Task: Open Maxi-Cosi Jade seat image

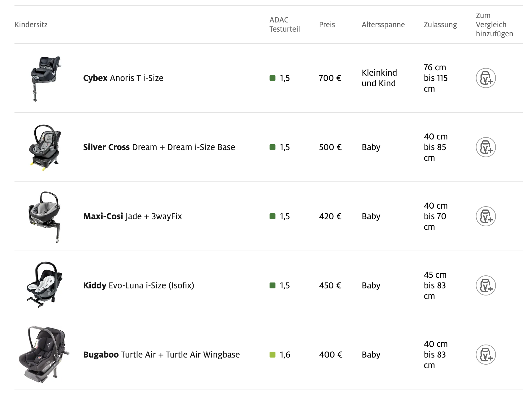Action: tap(44, 217)
